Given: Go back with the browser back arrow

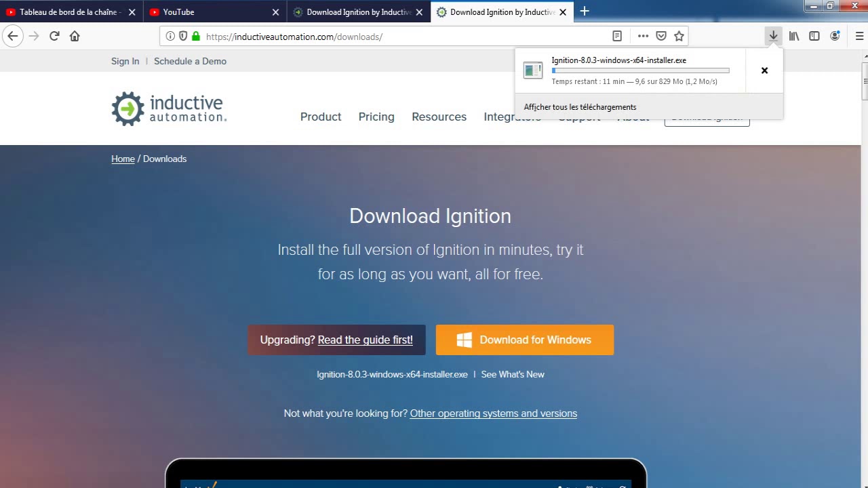Looking at the screenshot, I should tap(13, 37).
